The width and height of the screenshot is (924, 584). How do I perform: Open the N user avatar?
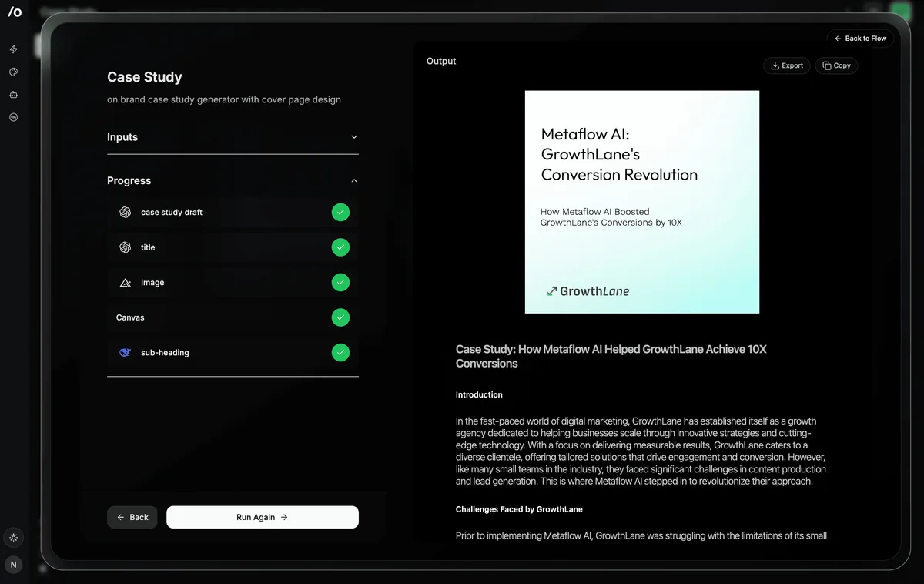tap(13, 565)
